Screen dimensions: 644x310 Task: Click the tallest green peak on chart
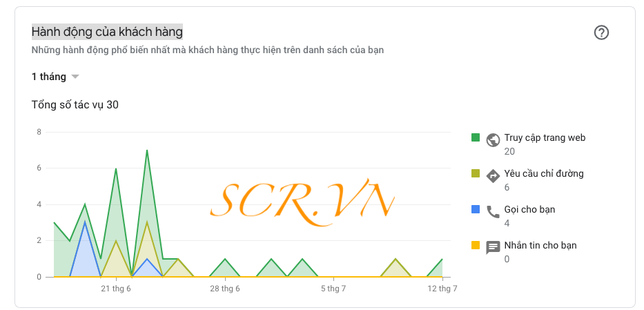pos(147,151)
